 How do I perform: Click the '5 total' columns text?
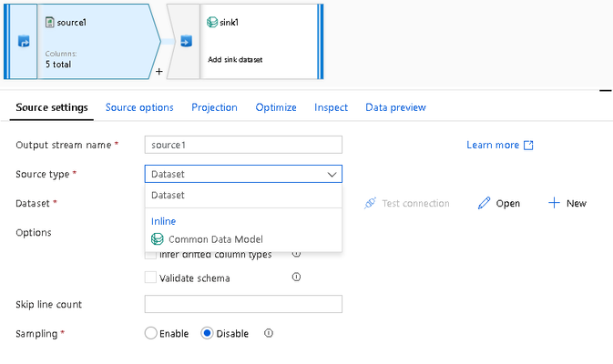coord(58,65)
